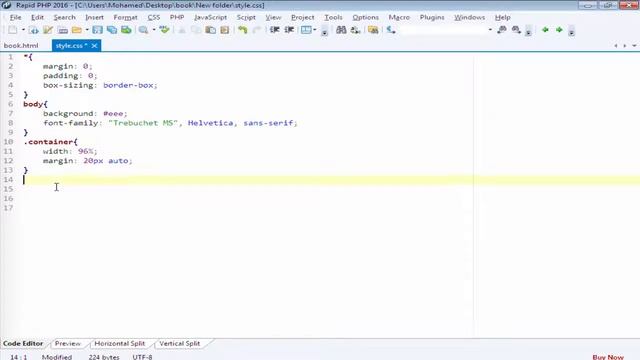This screenshot has height=360, width=640.
Task: Close the style.css tab
Action: 94,46
